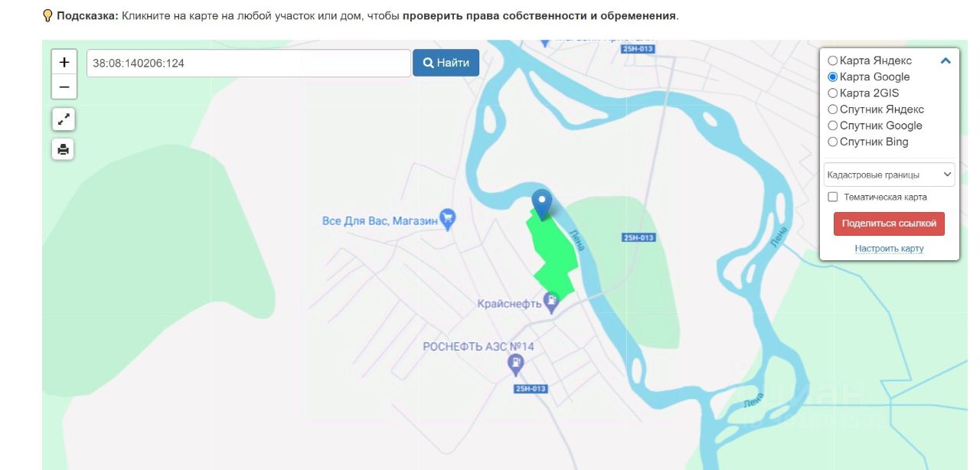The image size is (980, 470).
Task: Click the Найти search button
Action: click(x=446, y=63)
